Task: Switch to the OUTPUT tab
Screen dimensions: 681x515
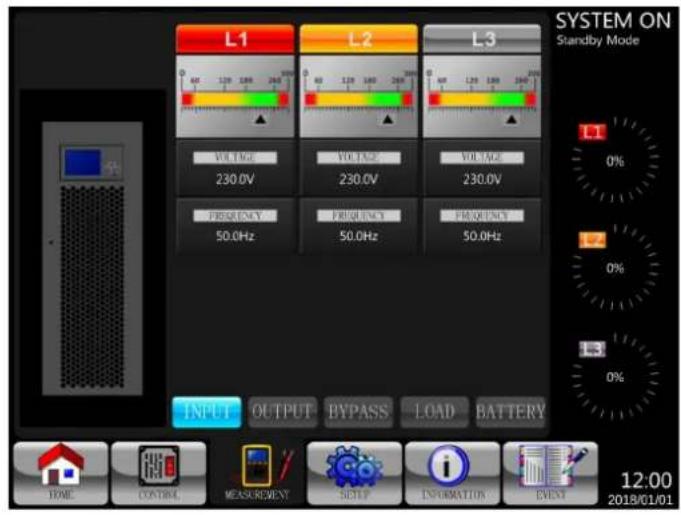Action: (282, 412)
